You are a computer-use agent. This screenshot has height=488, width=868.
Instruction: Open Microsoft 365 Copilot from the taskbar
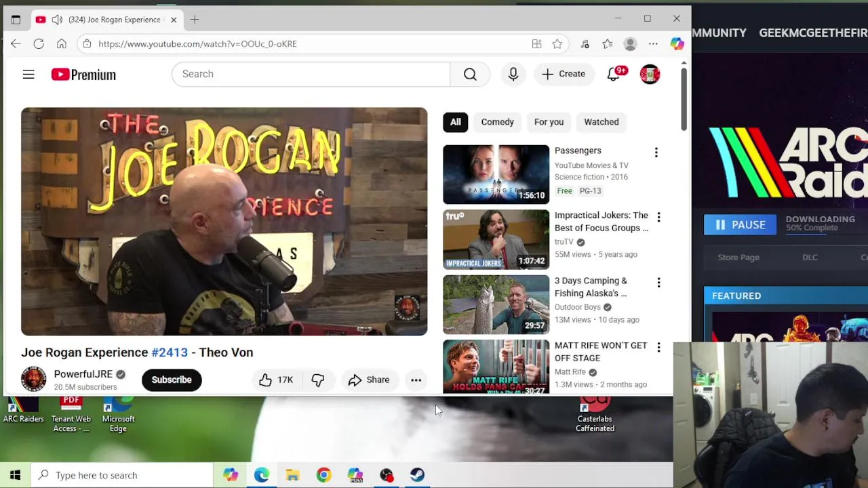pyautogui.click(x=355, y=475)
